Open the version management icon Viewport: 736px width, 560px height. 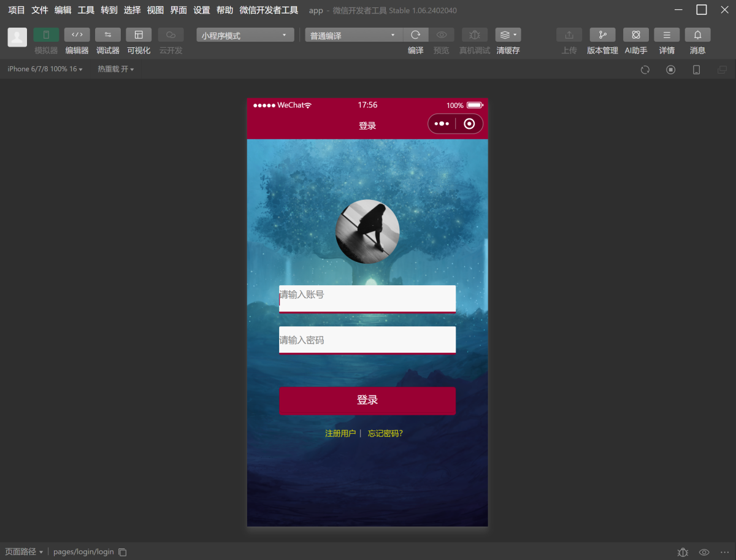click(x=602, y=35)
